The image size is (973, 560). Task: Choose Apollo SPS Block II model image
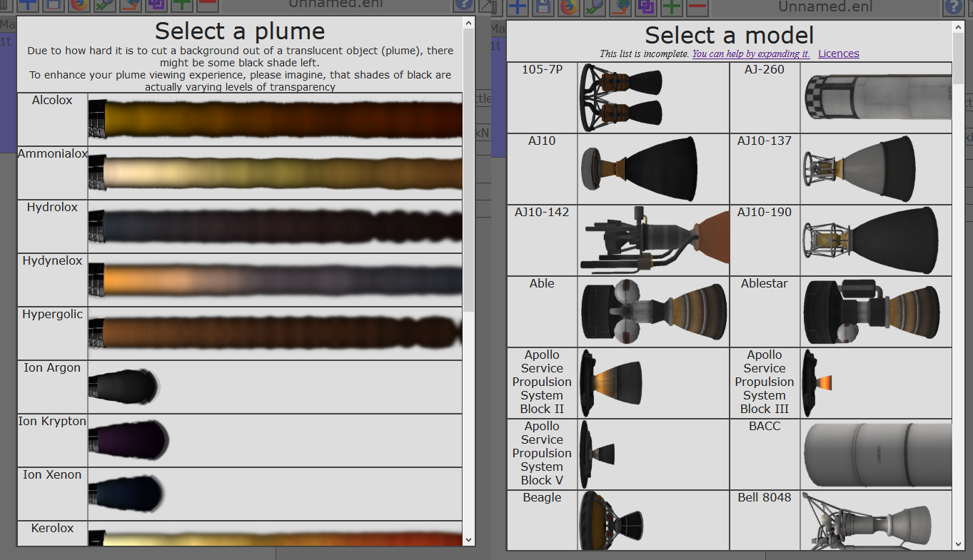611,383
